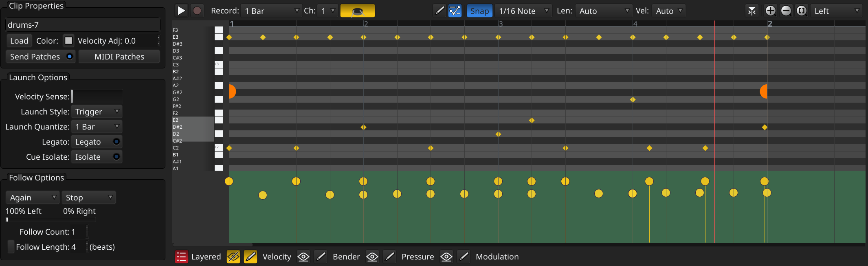The height and width of the screenshot is (266, 868).
Task: Select the first velocity handle at bar 1
Action: tap(229, 181)
